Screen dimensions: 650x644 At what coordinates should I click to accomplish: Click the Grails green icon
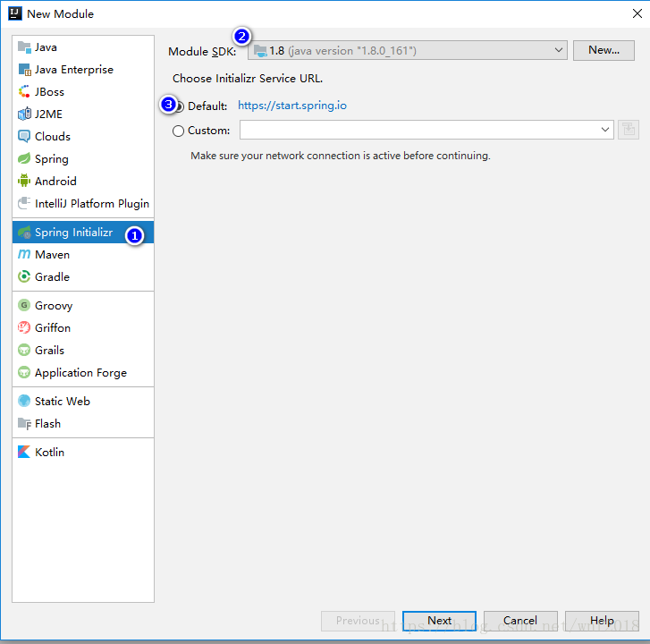point(24,350)
